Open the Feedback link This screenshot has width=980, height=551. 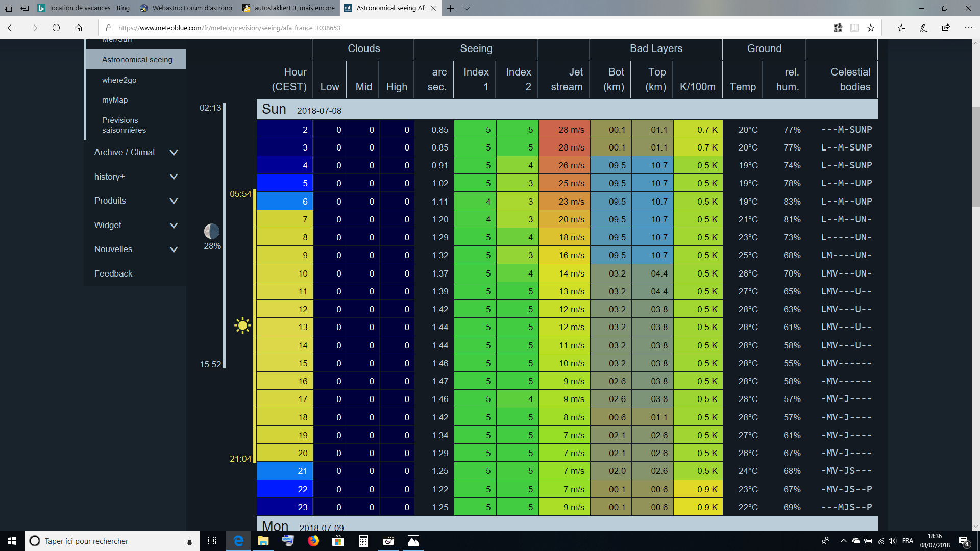click(x=113, y=273)
